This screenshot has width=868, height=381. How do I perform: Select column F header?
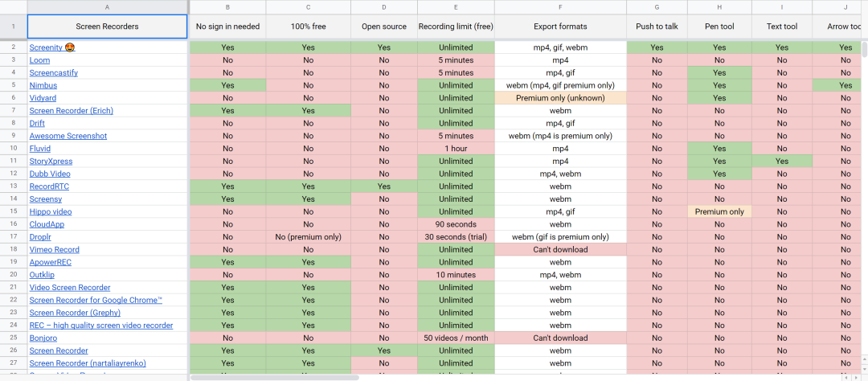[x=560, y=7]
